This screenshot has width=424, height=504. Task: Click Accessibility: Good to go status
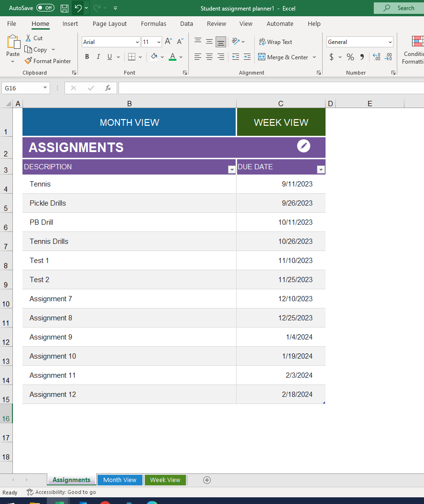(61, 492)
